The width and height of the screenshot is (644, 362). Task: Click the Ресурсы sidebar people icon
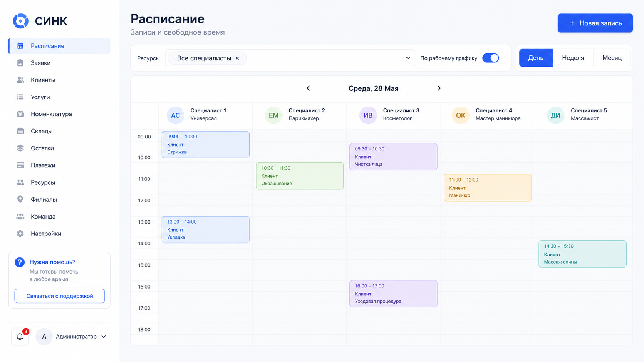(x=20, y=182)
